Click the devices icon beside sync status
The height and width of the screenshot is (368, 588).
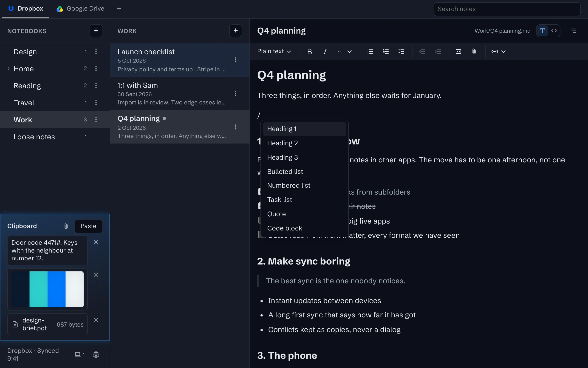[79, 355]
